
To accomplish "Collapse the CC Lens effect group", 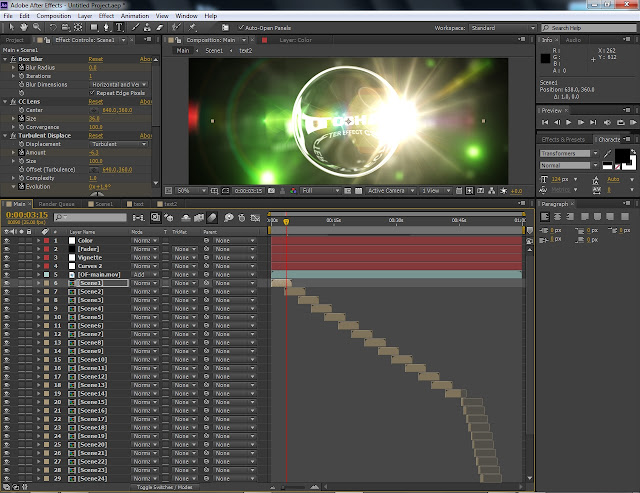I will (5, 102).
